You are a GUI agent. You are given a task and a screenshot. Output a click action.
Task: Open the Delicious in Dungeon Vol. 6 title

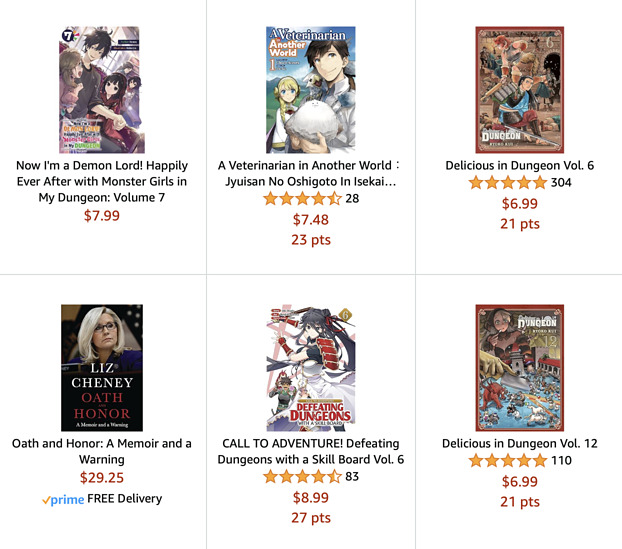(520, 165)
